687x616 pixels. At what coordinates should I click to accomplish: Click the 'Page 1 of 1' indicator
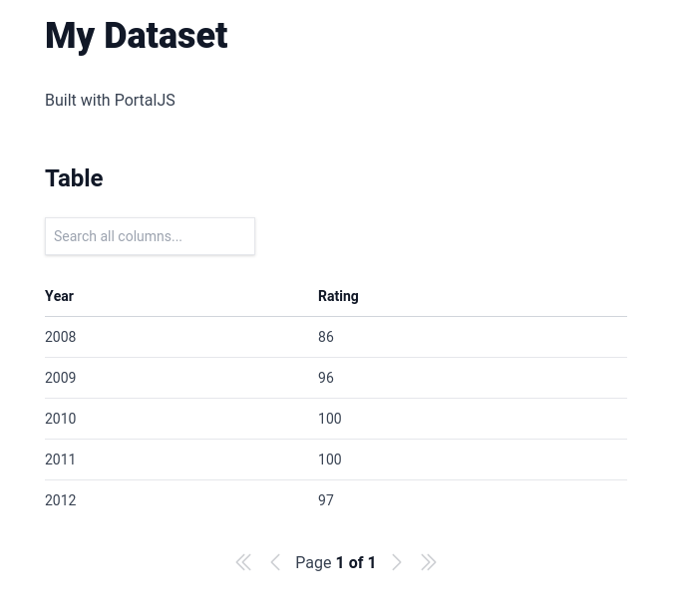coord(335,562)
